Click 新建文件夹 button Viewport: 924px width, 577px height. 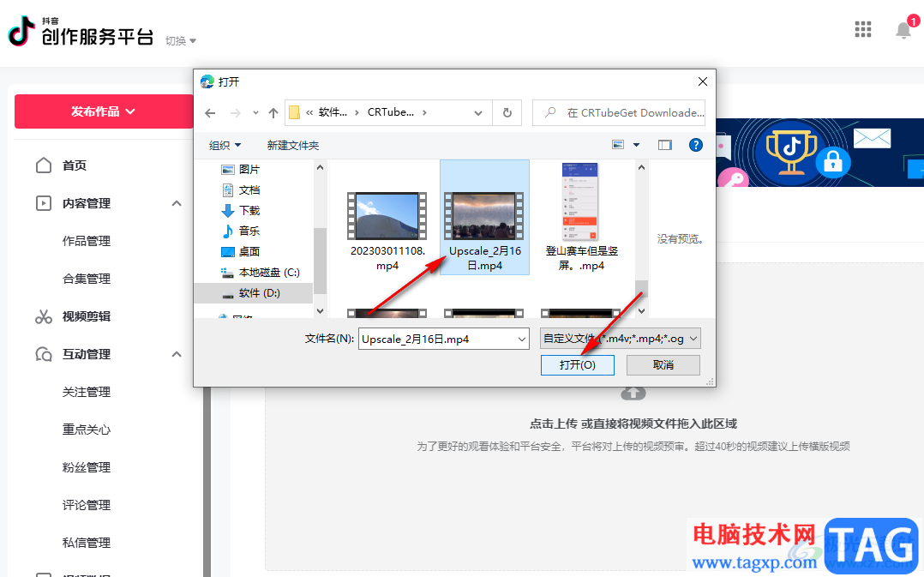click(293, 145)
